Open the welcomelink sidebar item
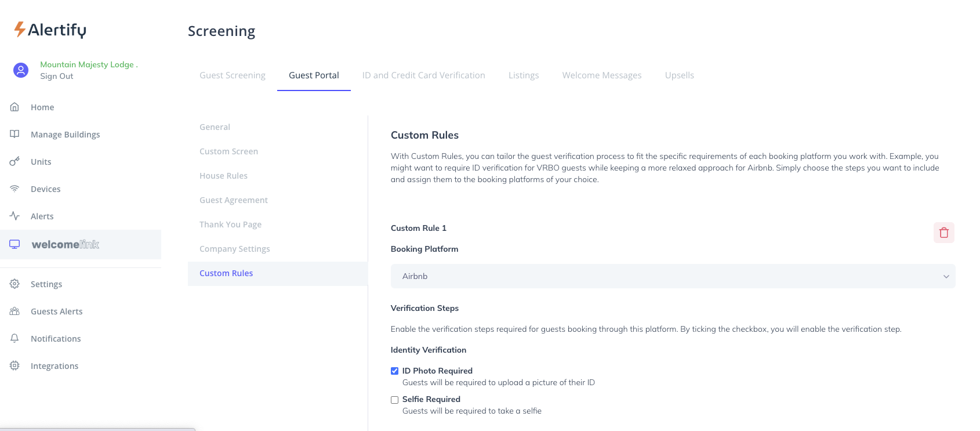 (65, 244)
